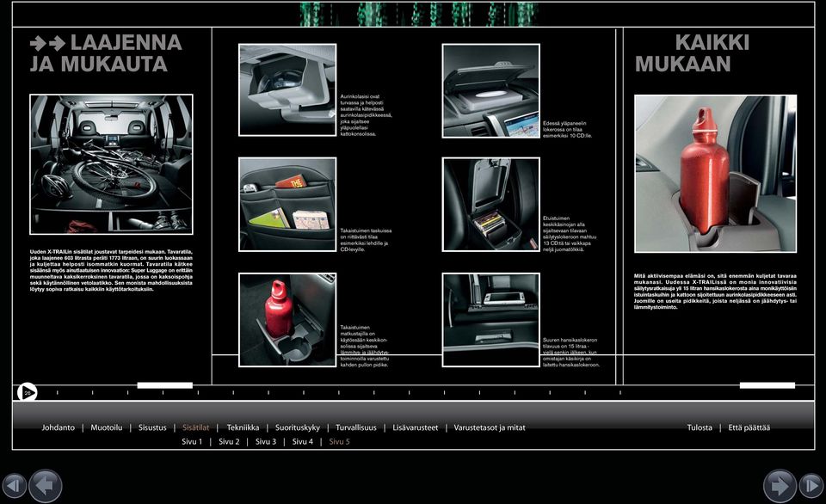Open the Muotoilu section

107,427
